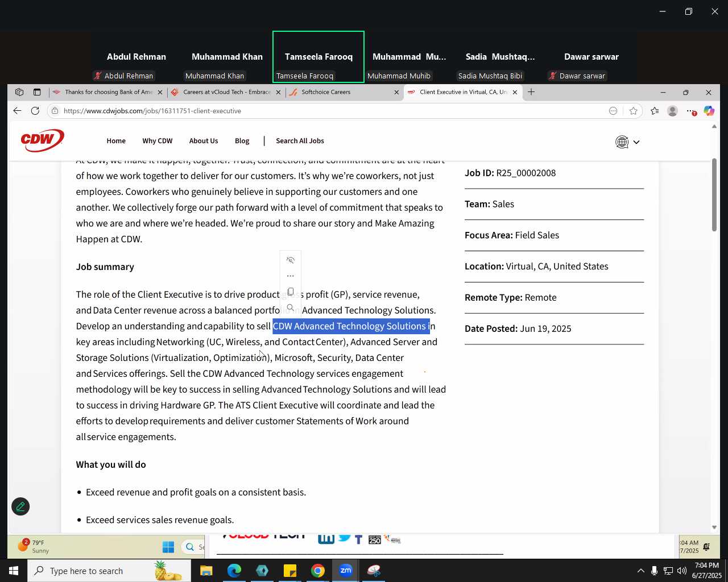Image resolution: width=728 pixels, height=582 pixels.
Task: Search the selected text via mini menu
Action: pos(291,308)
